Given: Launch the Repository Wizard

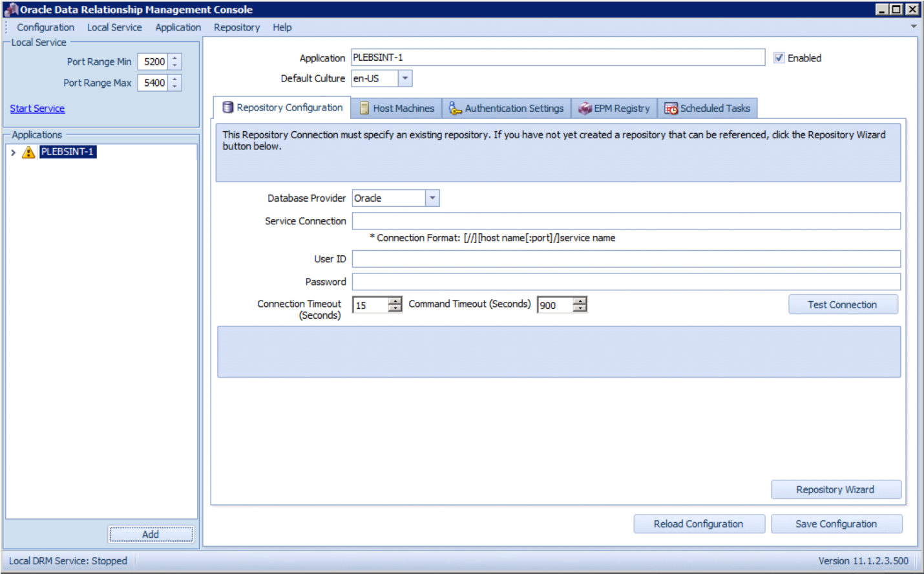Looking at the screenshot, I should click(x=835, y=489).
